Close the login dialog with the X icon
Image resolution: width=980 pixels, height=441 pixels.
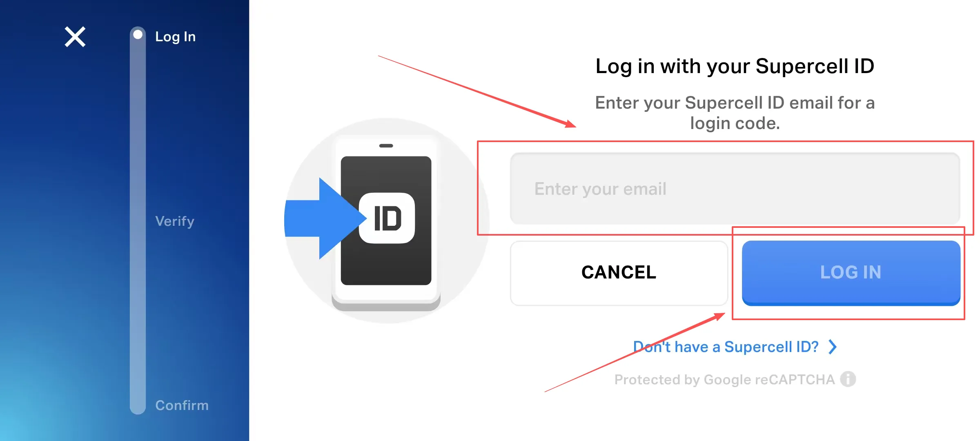(75, 37)
